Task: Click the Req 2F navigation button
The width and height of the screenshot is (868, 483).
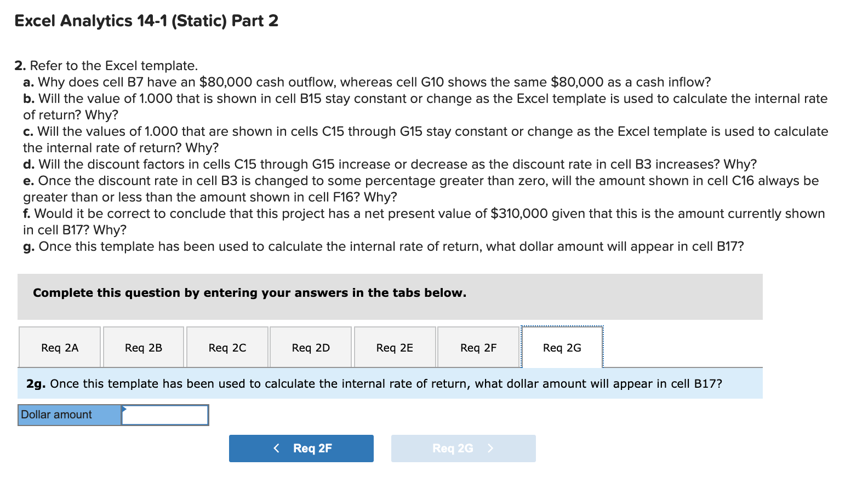Action: (x=301, y=448)
